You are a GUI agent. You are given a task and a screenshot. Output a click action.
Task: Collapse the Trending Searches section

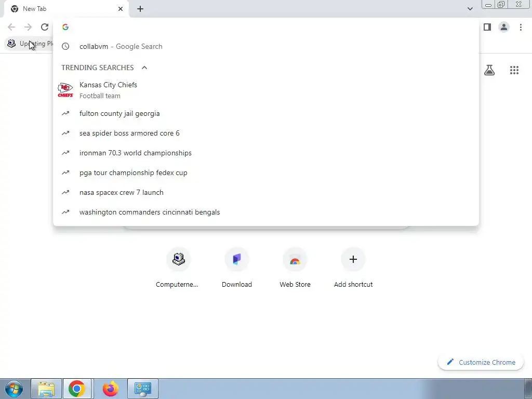(x=144, y=68)
